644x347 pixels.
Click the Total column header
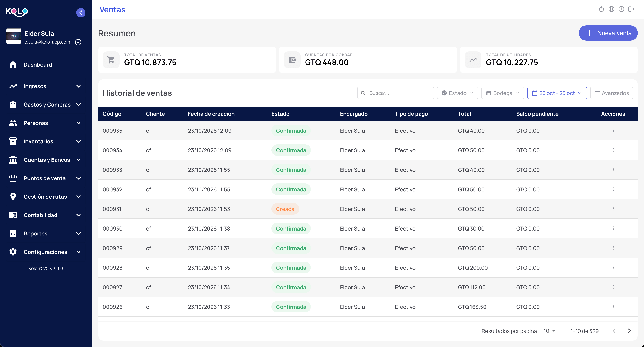click(464, 114)
